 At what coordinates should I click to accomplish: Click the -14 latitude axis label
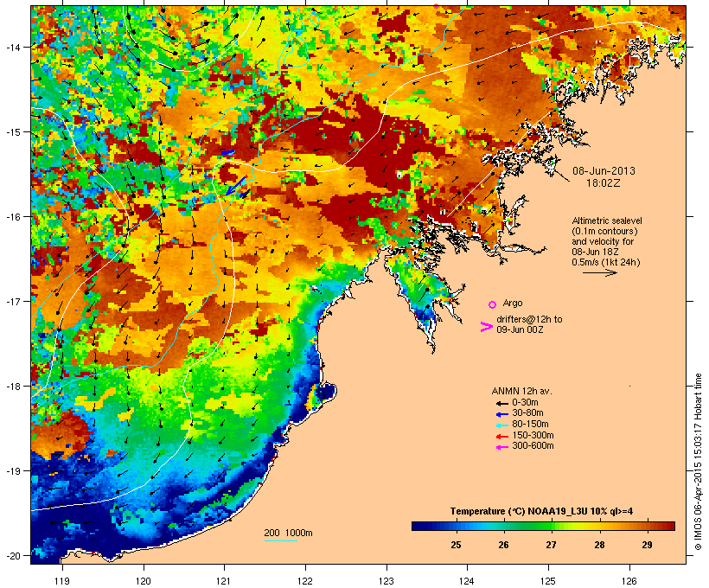(12, 47)
